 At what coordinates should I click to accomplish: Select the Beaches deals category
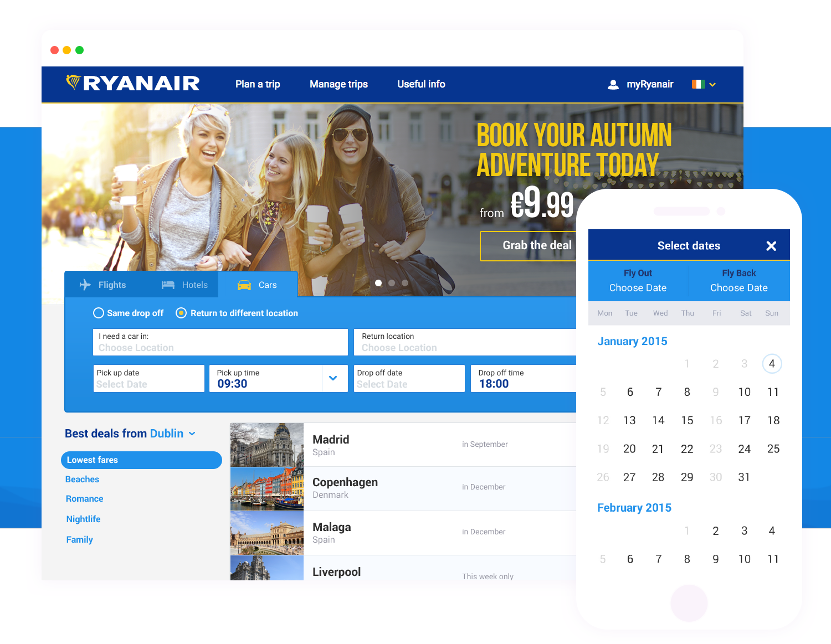click(82, 480)
